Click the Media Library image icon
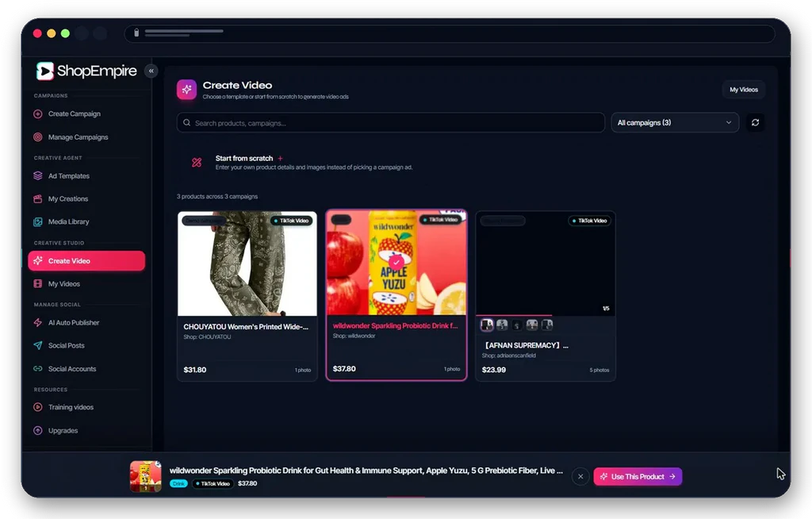 (x=38, y=222)
